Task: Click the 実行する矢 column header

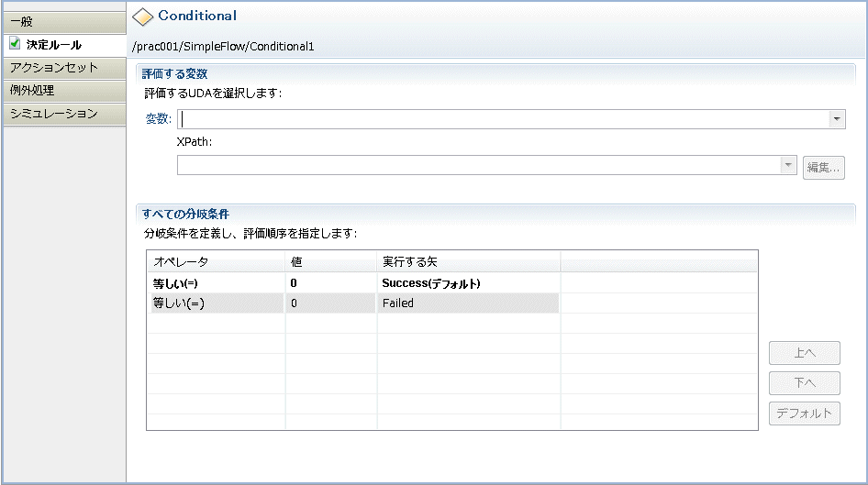Action: [469, 261]
